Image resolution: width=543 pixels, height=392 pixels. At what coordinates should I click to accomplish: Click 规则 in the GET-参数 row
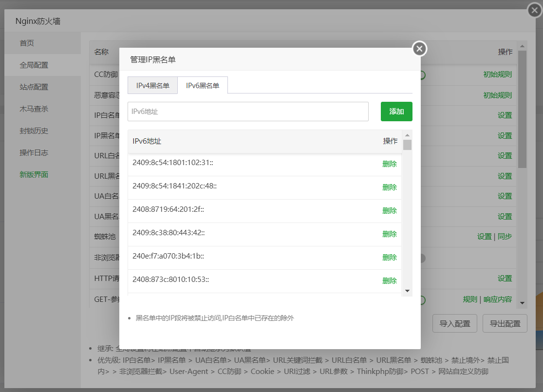click(x=470, y=299)
